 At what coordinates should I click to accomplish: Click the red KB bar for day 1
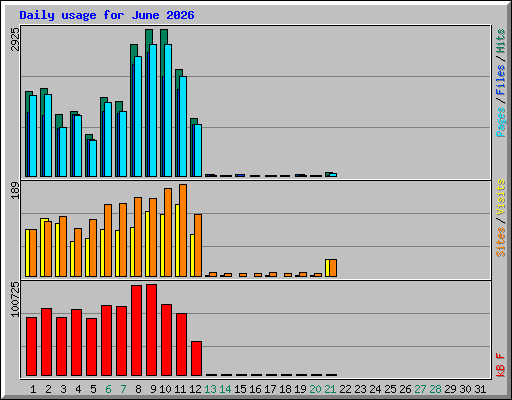(31, 346)
